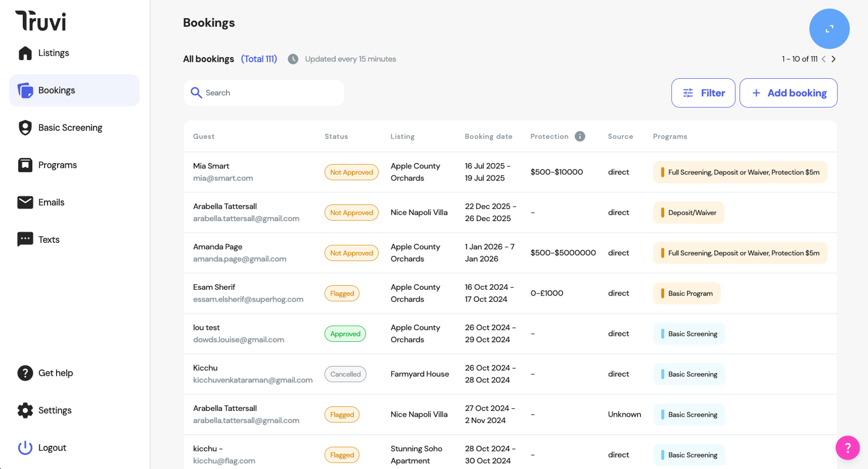Image resolution: width=868 pixels, height=469 pixels.
Task: Open Mia Smart's booking row
Action: pyautogui.click(x=211, y=166)
